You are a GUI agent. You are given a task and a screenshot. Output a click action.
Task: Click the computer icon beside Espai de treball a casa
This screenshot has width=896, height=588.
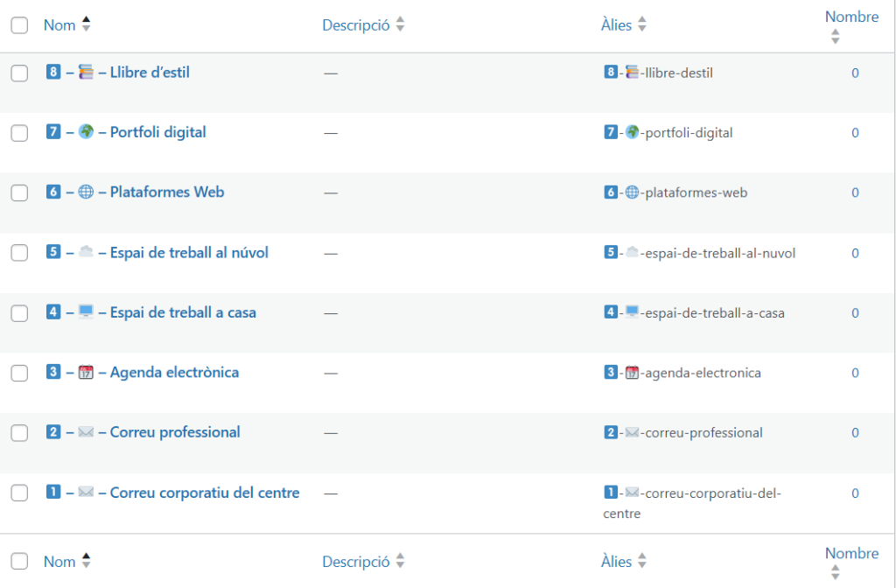(86, 312)
